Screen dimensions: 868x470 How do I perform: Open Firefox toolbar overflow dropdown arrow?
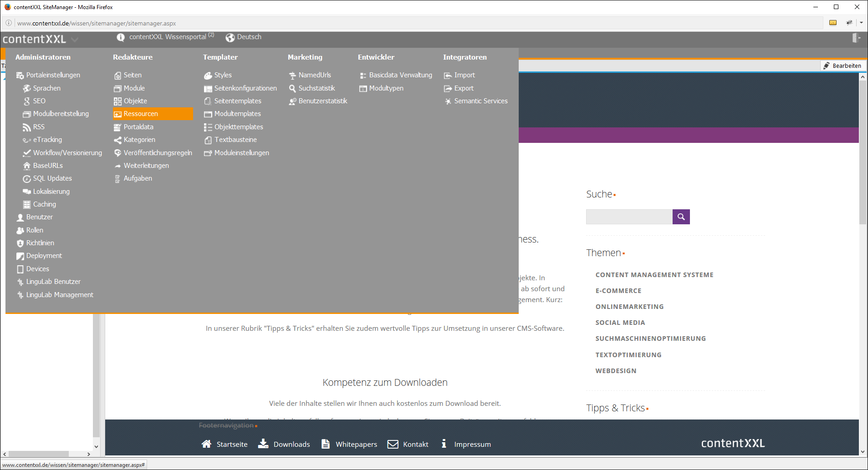[861, 23]
